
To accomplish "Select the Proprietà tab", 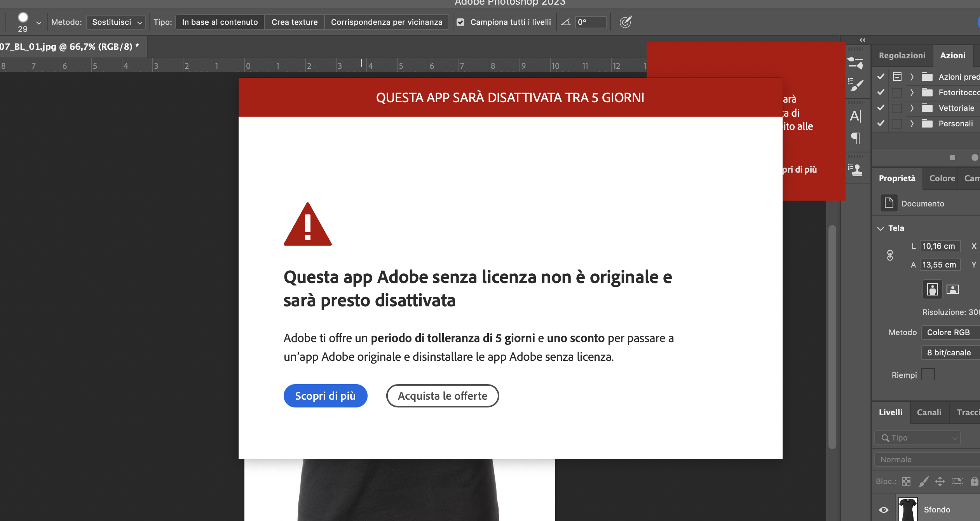I will (x=897, y=178).
